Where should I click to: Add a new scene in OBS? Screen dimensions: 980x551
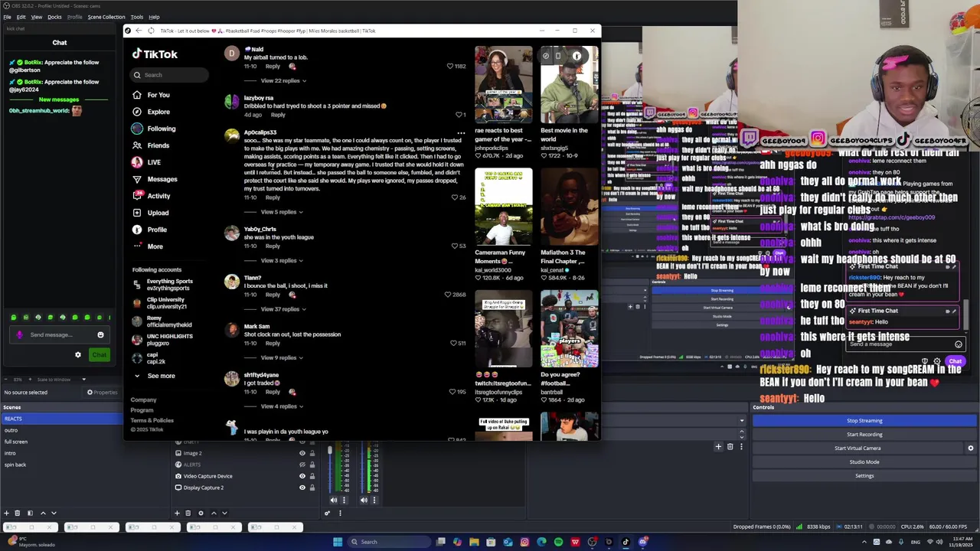[x=7, y=513]
